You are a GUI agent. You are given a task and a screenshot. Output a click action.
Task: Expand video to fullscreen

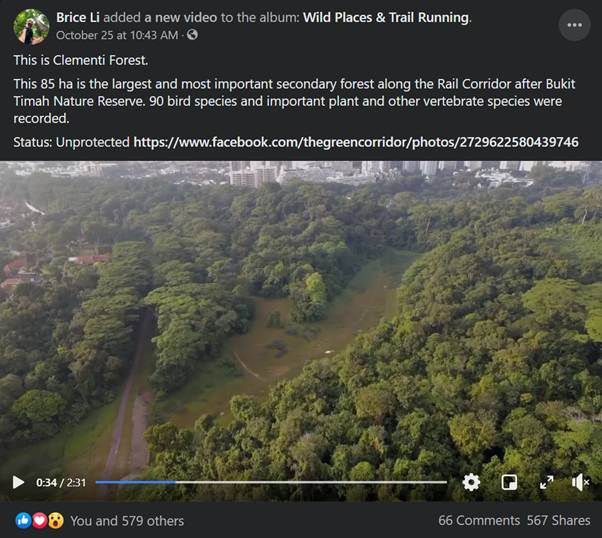click(x=546, y=482)
